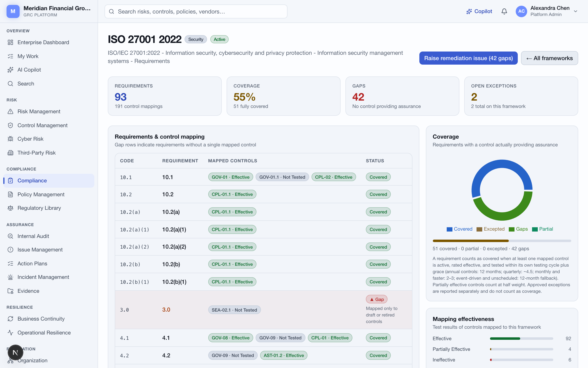This screenshot has width=588, height=368.
Task: Click the GOV-01 · Effective control chip
Action: tap(230, 177)
